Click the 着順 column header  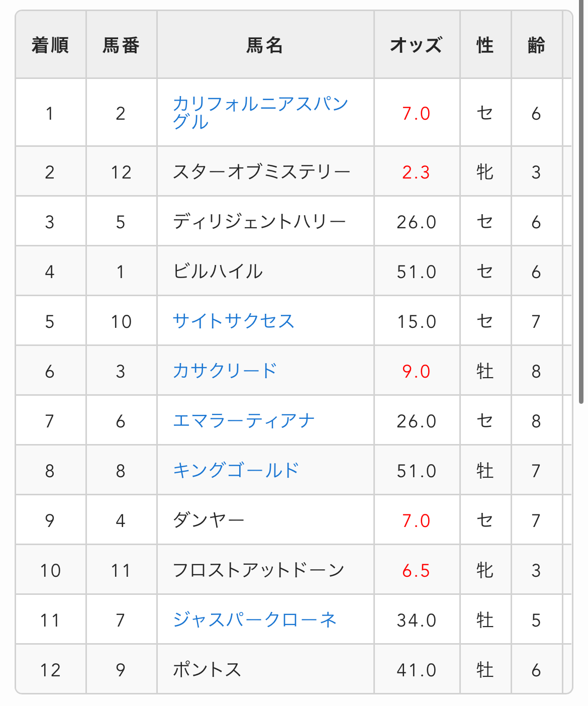(50, 45)
